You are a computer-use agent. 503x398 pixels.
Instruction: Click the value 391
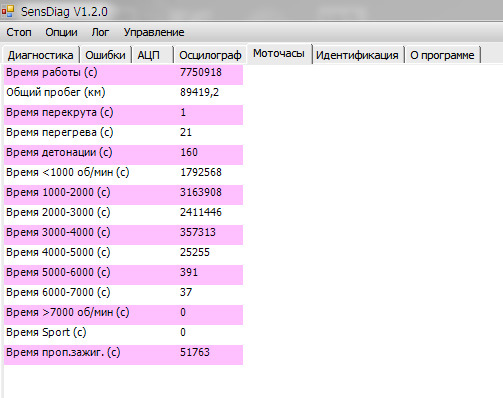point(189,272)
